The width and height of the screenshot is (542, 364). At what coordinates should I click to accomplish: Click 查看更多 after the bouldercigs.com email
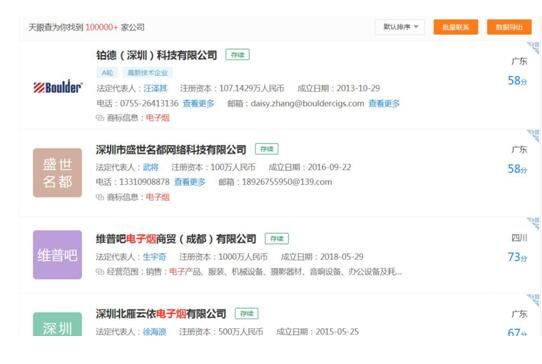click(384, 103)
